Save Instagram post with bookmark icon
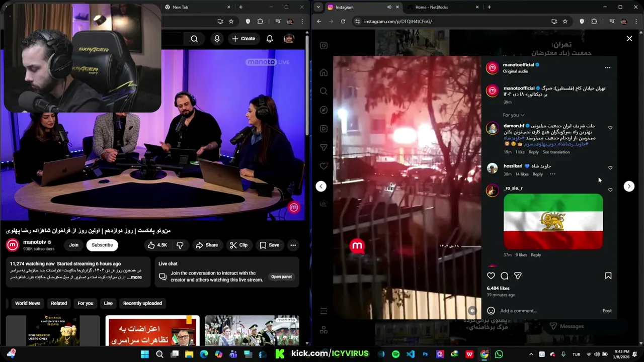Image resolution: width=644 pixels, height=362 pixels. coord(608,276)
